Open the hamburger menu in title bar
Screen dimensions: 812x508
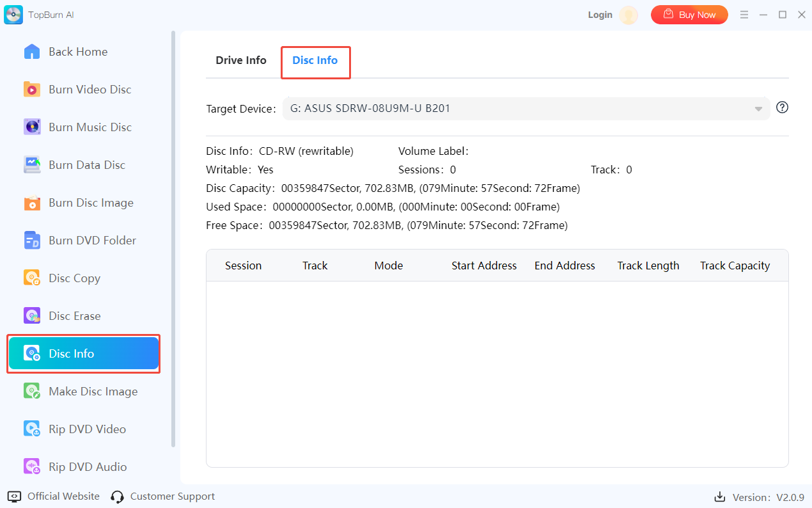point(744,15)
